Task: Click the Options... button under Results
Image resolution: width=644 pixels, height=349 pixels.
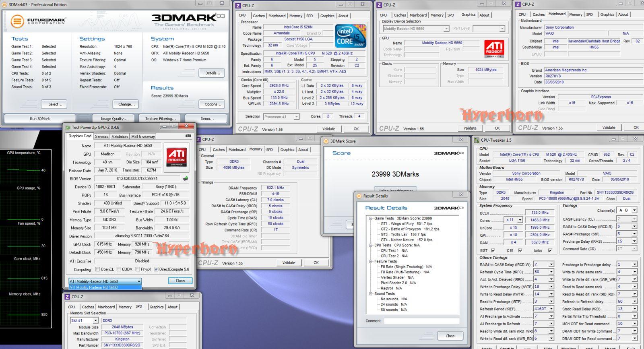Action: click(213, 104)
